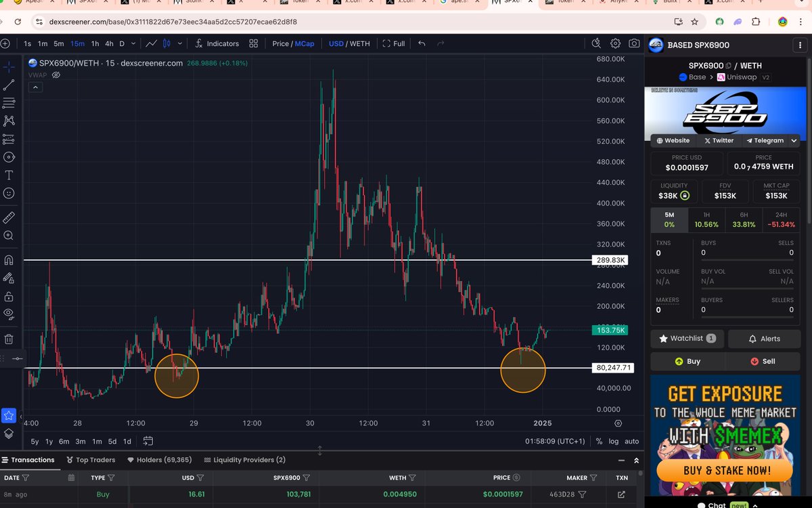Undo the last chart action
This screenshot has width=812, height=508.
[422, 43]
